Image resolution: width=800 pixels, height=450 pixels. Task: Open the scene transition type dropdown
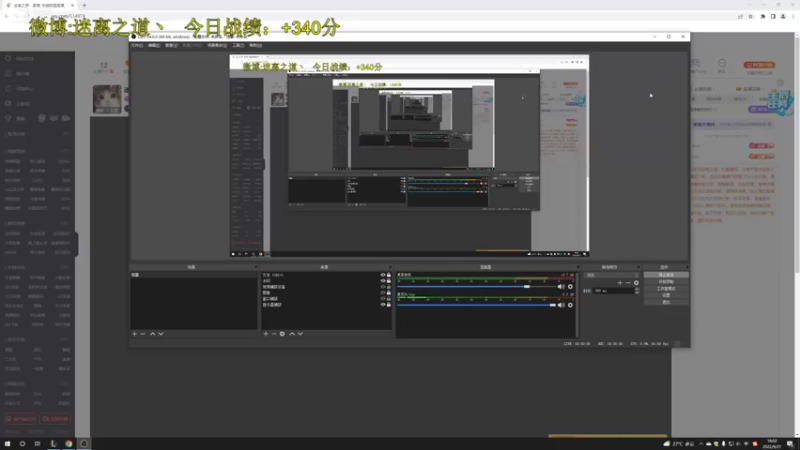(x=612, y=275)
